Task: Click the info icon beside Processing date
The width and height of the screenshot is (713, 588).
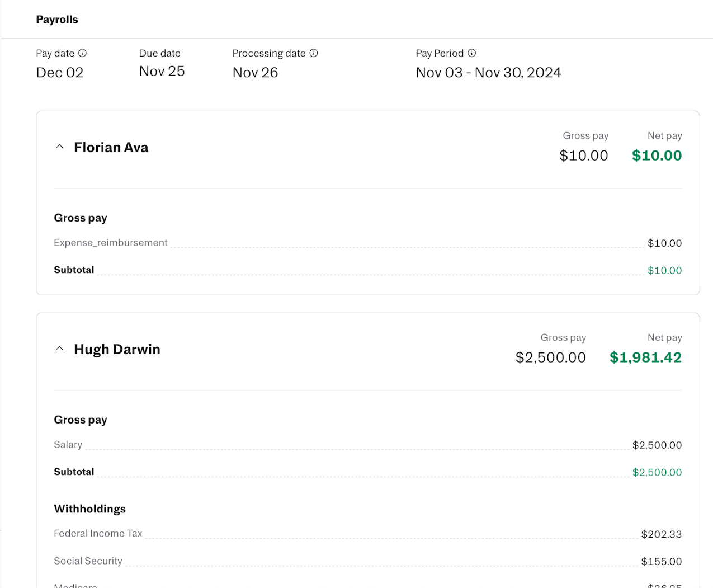Action: tap(314, 53)
